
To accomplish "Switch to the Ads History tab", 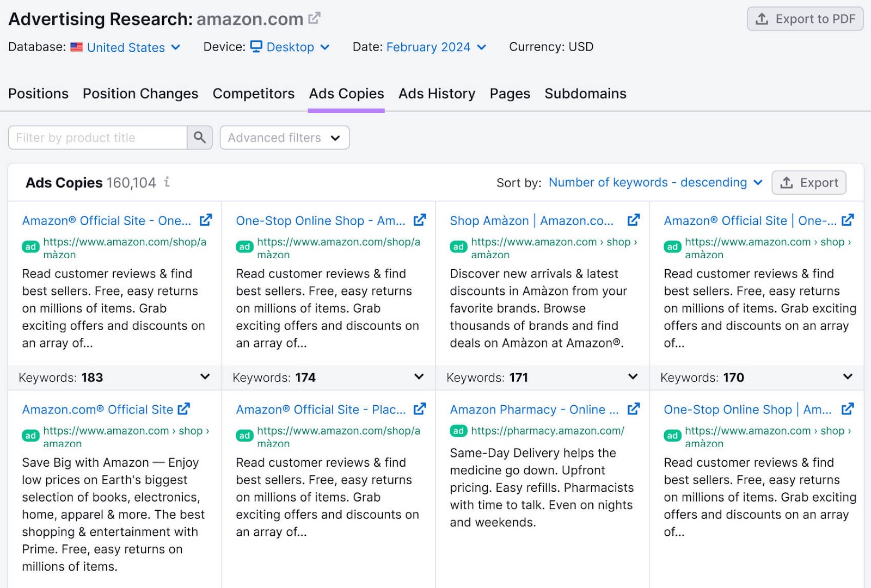I will tap(436, 94).
